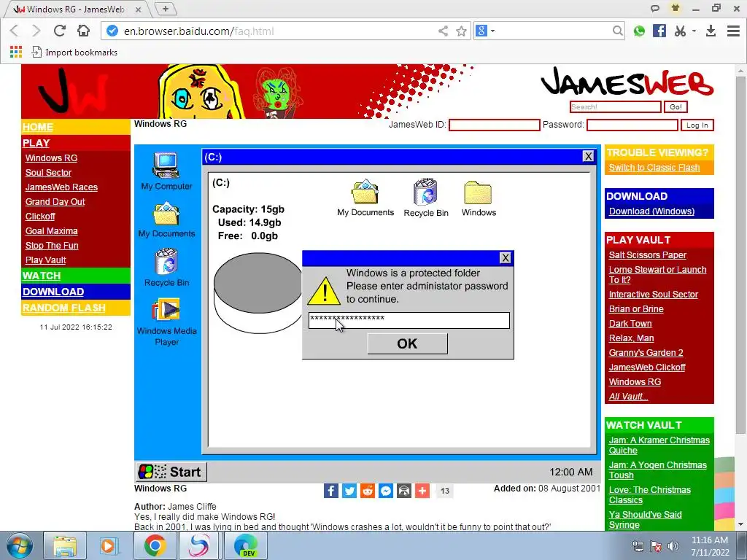Click the magnifier search icon in search box

point(617,31)
